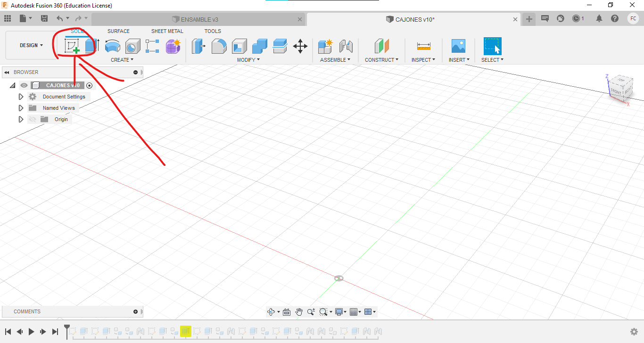Image resolution: width=644 pixels, height=343 pixels.
Task: Switch to the SURFACE tab
Action: (118, 31)
